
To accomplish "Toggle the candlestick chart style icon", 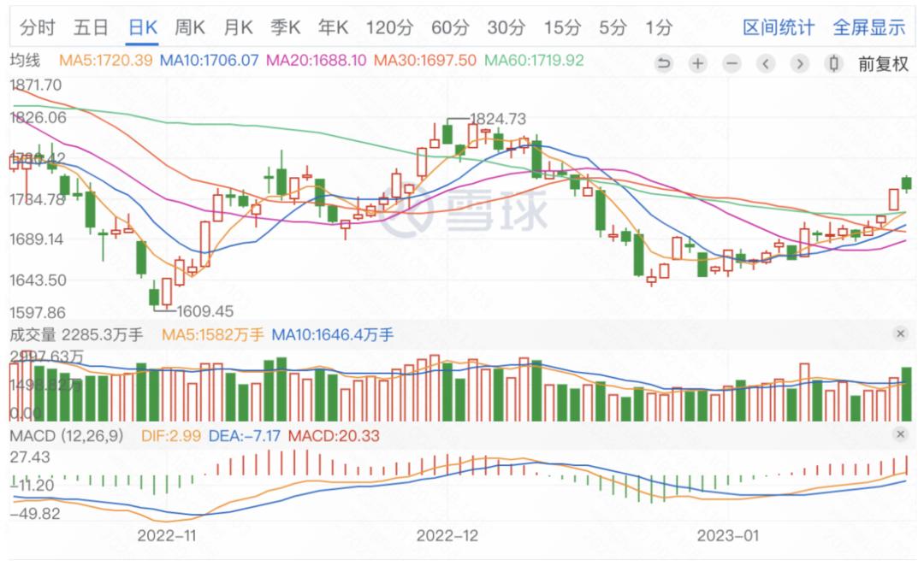I will (x=833, y=63).
